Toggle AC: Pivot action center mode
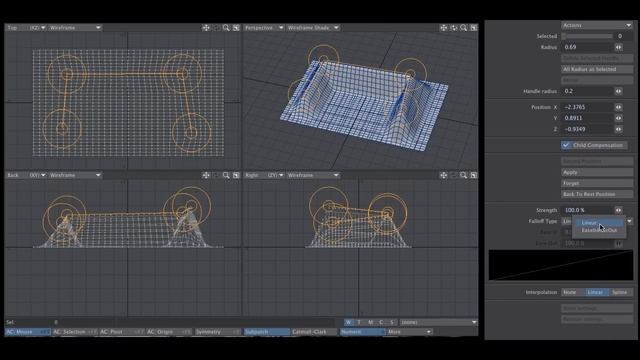 coord(122,332)
